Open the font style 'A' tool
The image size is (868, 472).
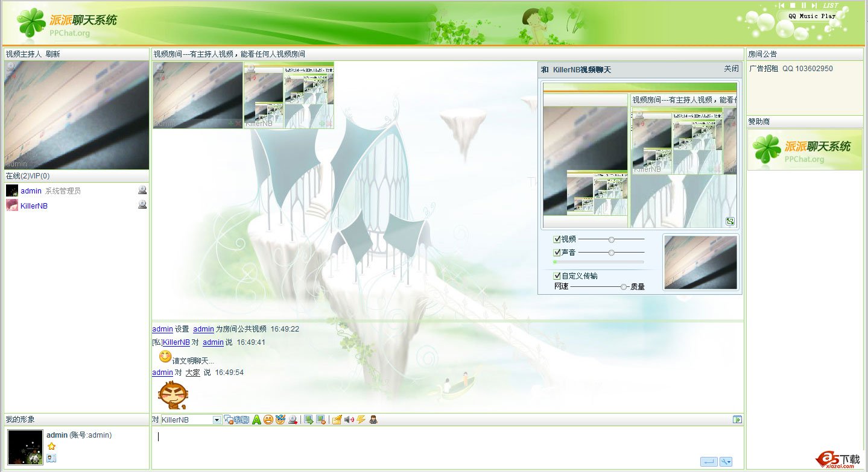coord(256,420)
